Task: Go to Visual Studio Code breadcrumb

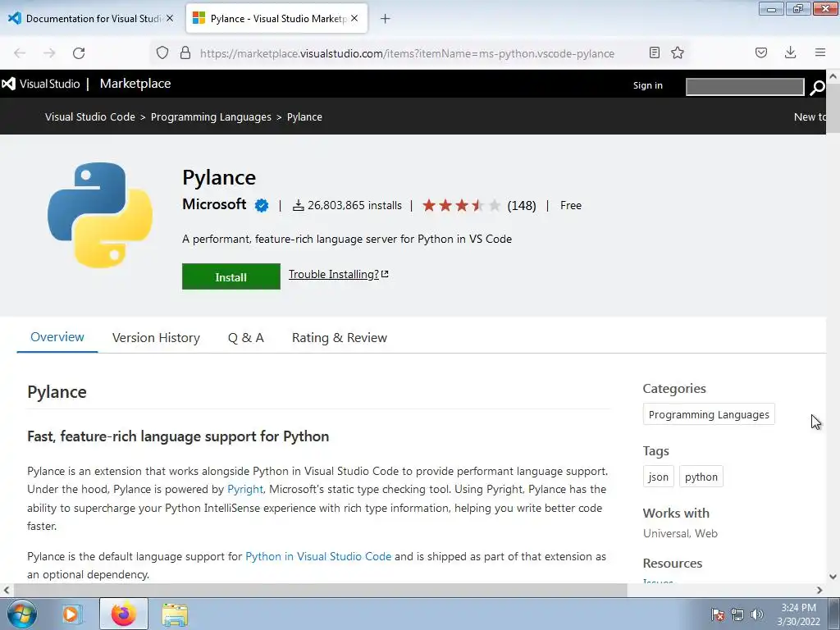Action: 90,116
